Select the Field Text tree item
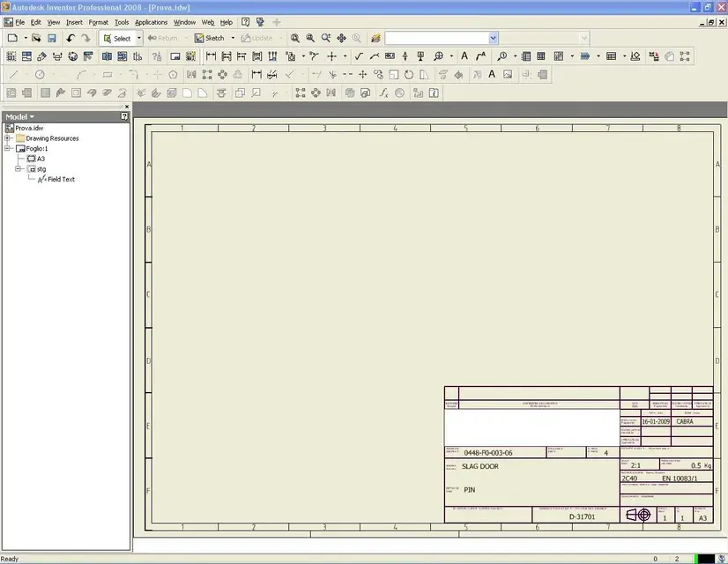Viewport: 728px width, 564px height. coord(61,179)
